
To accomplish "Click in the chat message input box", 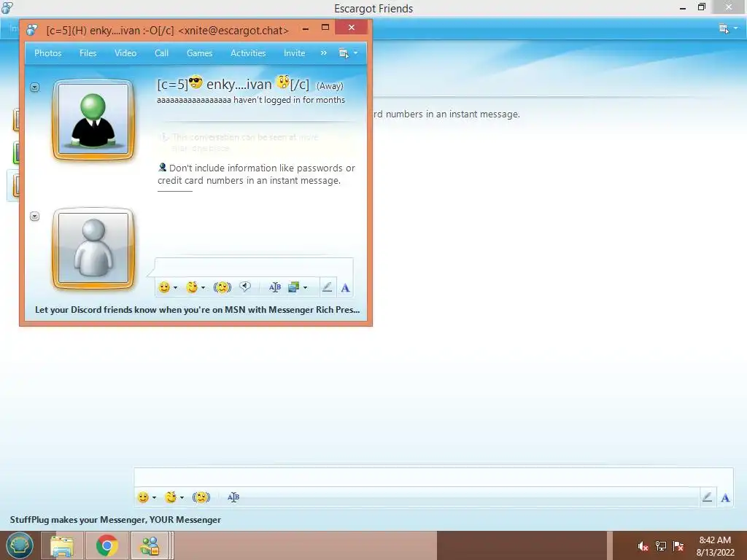I will 254,267.
